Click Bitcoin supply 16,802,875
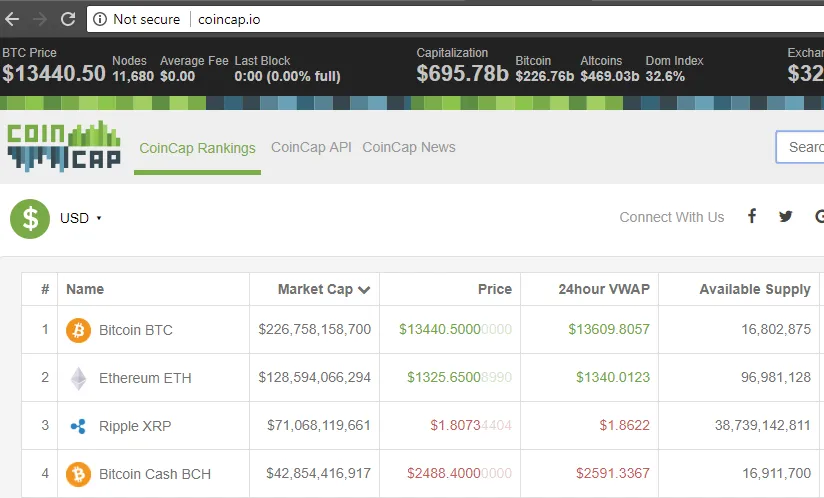Viewport: 824px width, 498px height. [776, 329]
